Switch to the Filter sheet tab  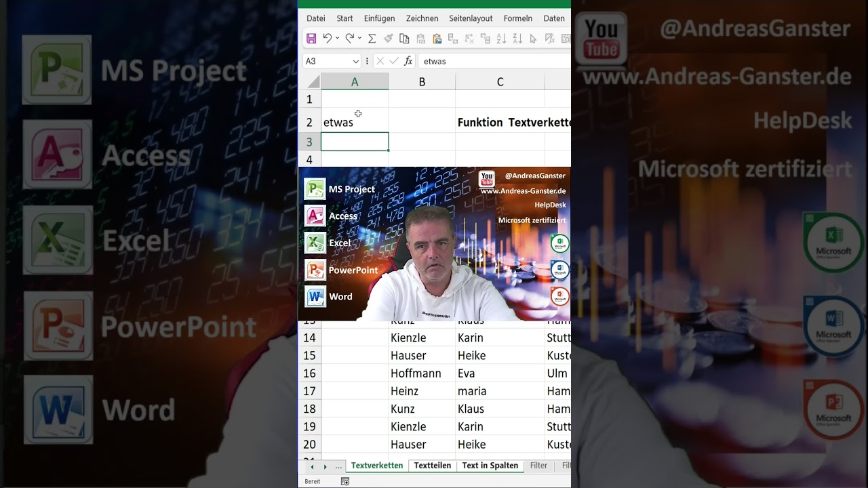point(538,466)
